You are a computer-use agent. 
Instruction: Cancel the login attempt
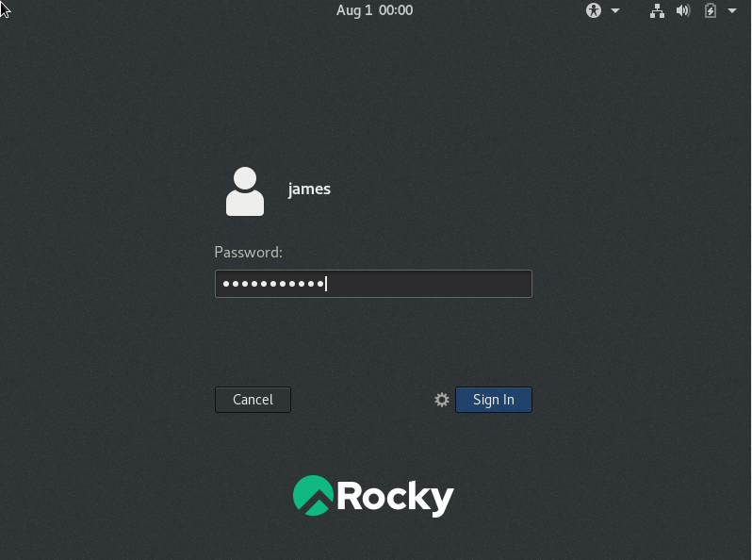pos(253,400)
